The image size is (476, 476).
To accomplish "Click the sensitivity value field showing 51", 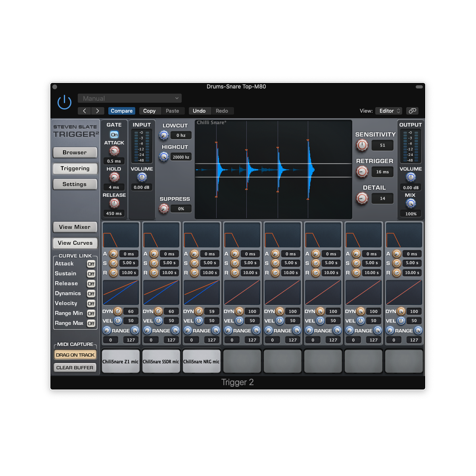I will [x=382, y=145].
